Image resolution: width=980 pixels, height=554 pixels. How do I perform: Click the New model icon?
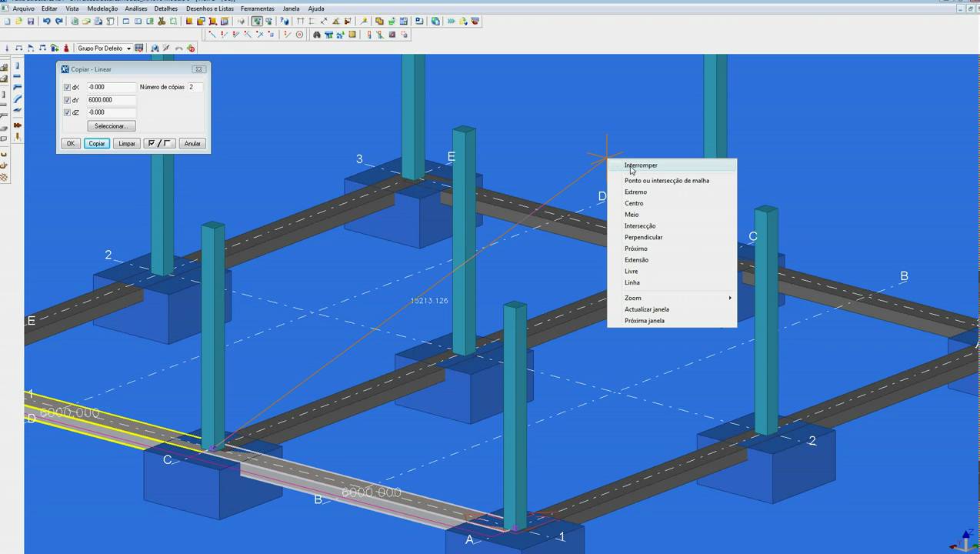pos(7,21)
